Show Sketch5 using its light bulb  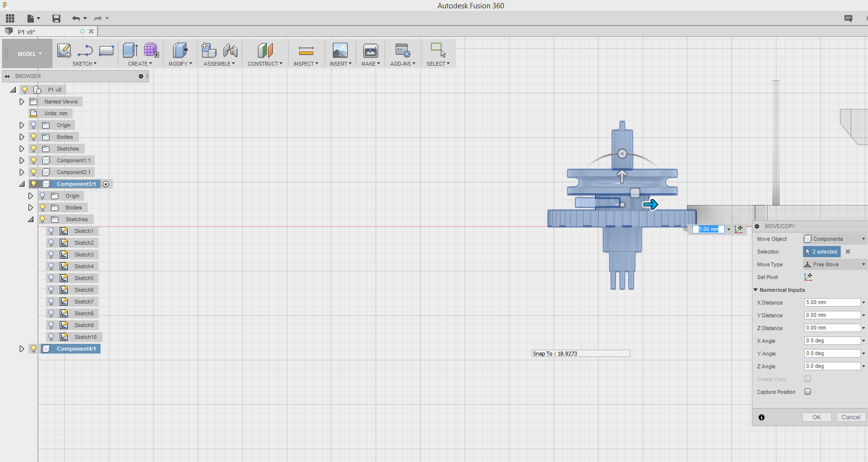coord(51,278)
